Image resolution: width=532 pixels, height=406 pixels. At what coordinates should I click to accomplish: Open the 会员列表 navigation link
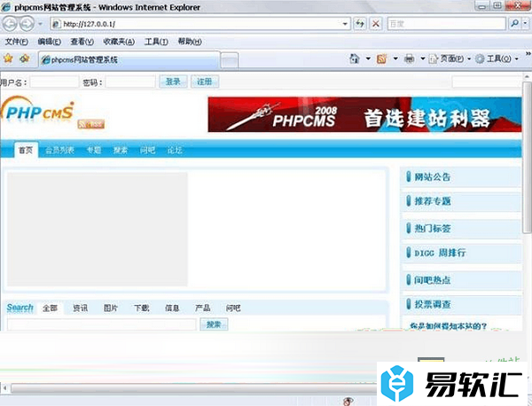(59, 150)
